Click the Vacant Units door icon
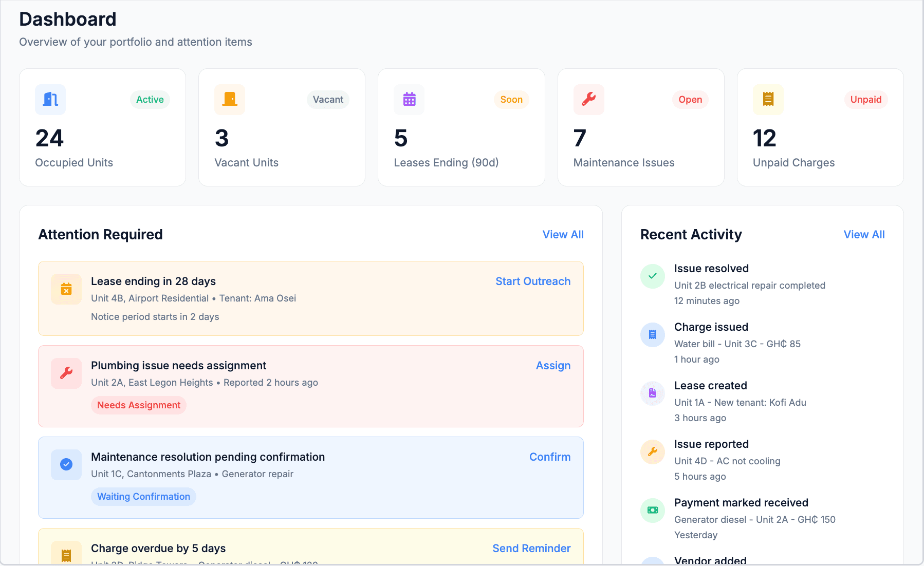 click(230, 99)
